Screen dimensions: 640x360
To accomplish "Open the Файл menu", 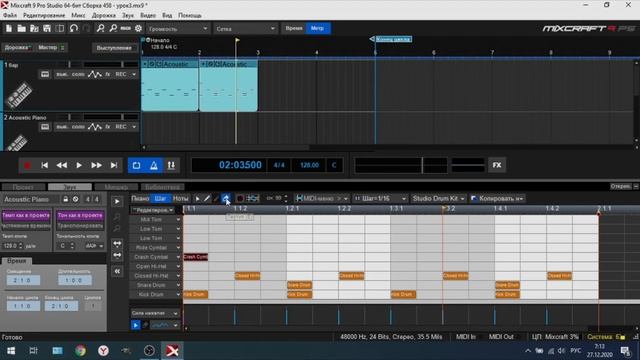I will [x=10, y=15].
